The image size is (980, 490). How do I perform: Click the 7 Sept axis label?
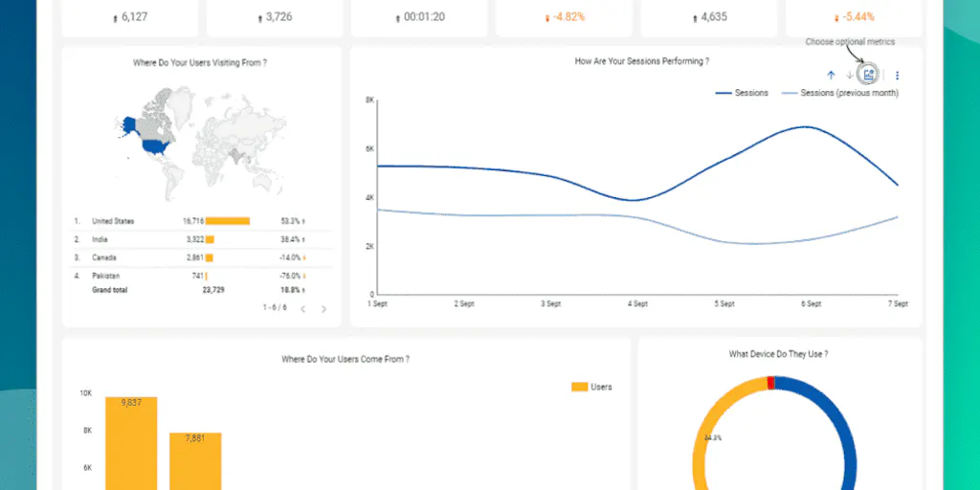(x=898, y=303)
